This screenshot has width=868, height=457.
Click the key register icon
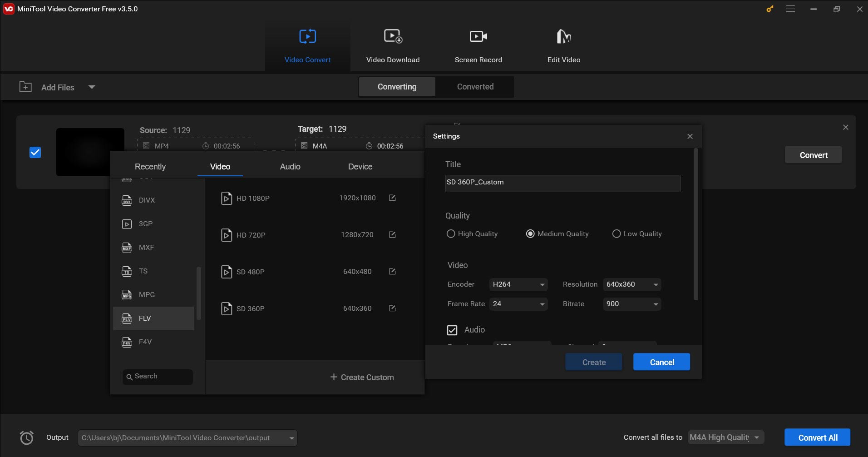[x=769, y=9]
